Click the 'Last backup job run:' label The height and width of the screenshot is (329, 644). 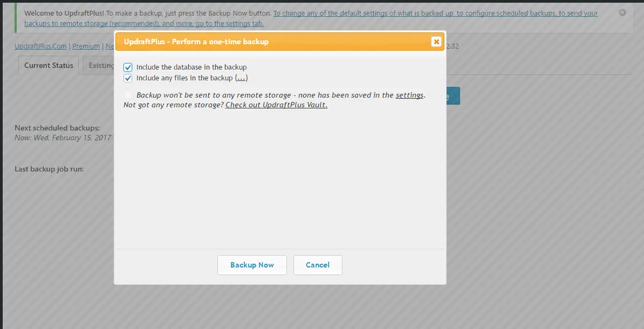coord(49,169)
